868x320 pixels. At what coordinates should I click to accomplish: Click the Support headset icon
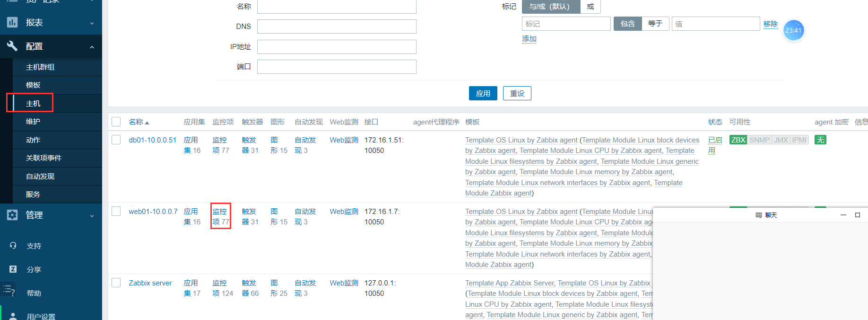click(13, 246)
